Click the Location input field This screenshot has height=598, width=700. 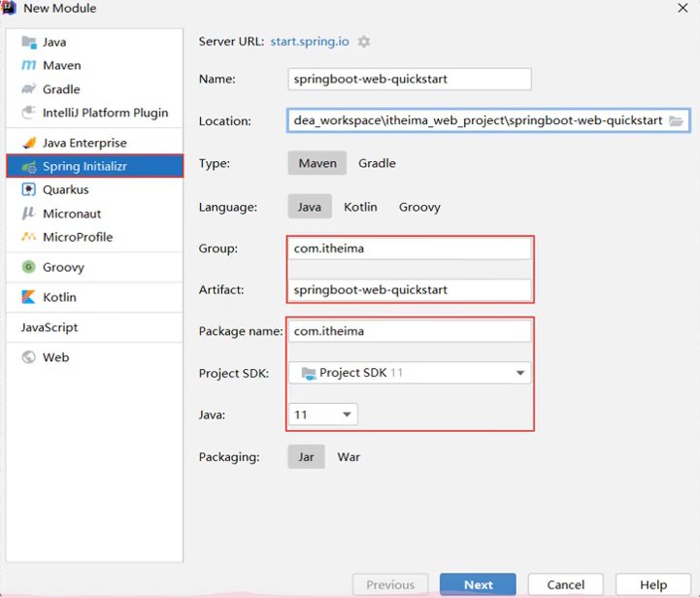click(488, 120)
